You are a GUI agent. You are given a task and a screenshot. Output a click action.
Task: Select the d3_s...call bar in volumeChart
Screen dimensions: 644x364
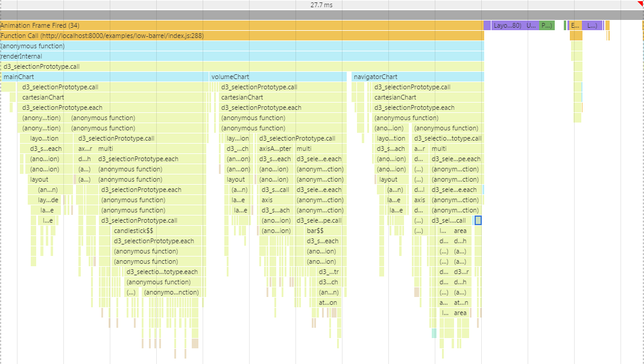pos(276,190)
